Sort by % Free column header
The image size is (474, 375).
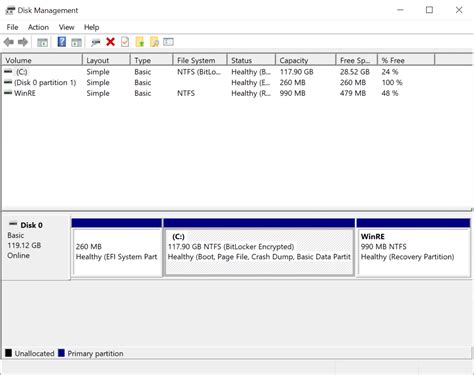pos(406,60)
